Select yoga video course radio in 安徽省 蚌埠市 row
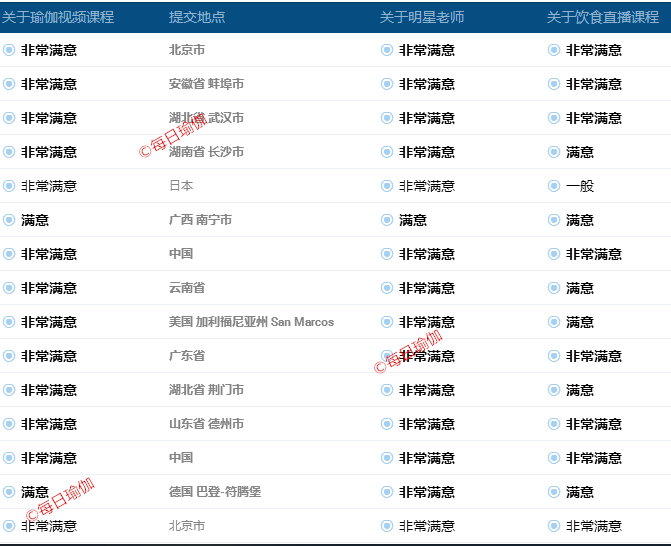 [x=9, y=84]
